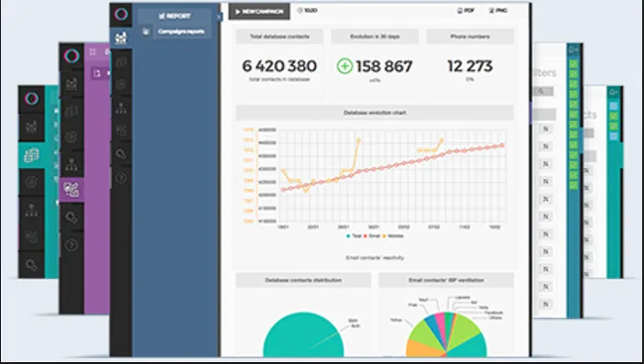Click the icon left of Campaigns reports
This screenshot has width=644, height=364.
tap(146, 32)
